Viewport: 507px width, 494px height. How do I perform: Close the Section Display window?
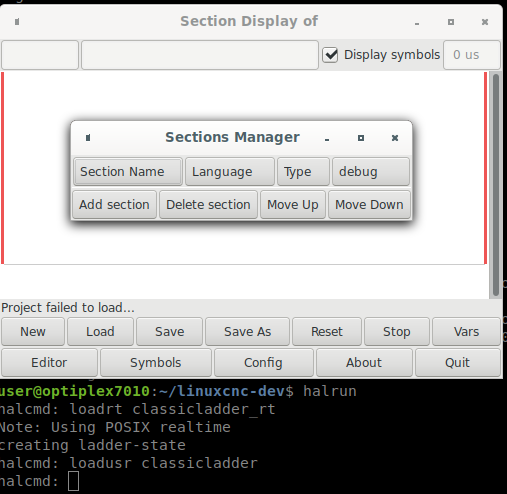point(485,22)
